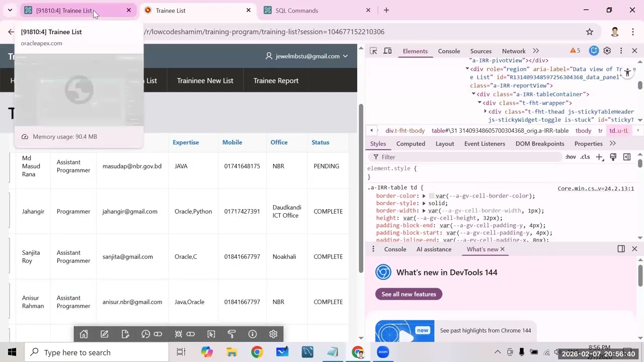The width and height of the screenshot is (644, 362).
Task: Open the user menu jewelmbstu@gmail.com dropdown
Action: coord(307,56)
